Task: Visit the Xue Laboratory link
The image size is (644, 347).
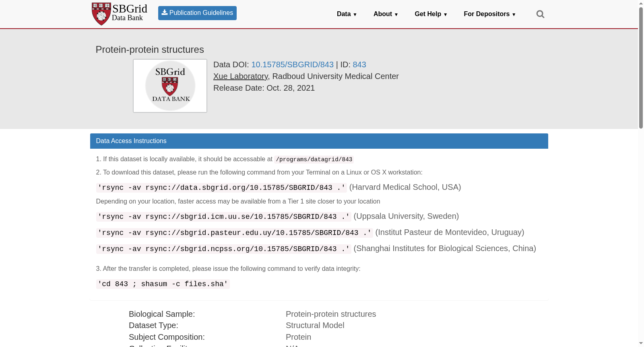Action: [x=241, y=76]
